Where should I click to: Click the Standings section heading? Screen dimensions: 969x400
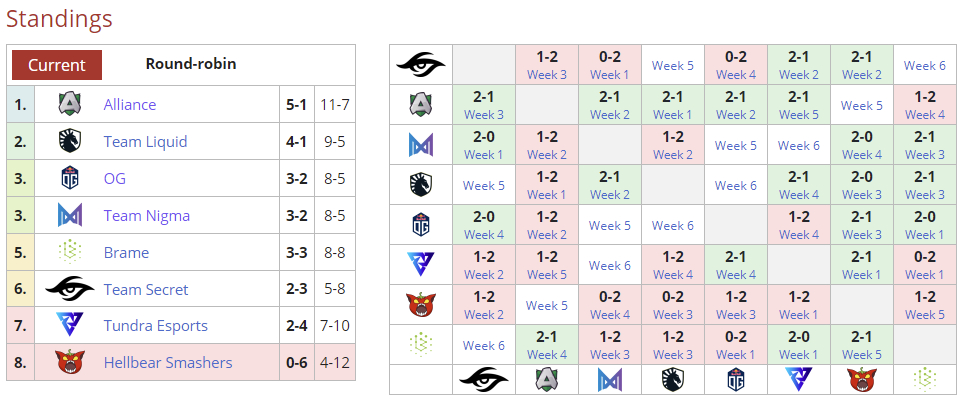pyautogui.click(x=59, y=18)
